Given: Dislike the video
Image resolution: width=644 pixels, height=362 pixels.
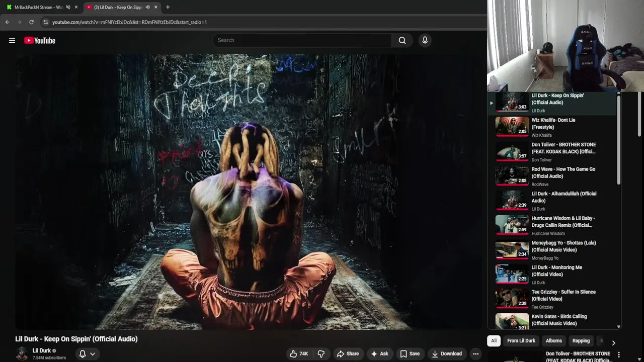Looking at the screenshot, I should [321, 354].
